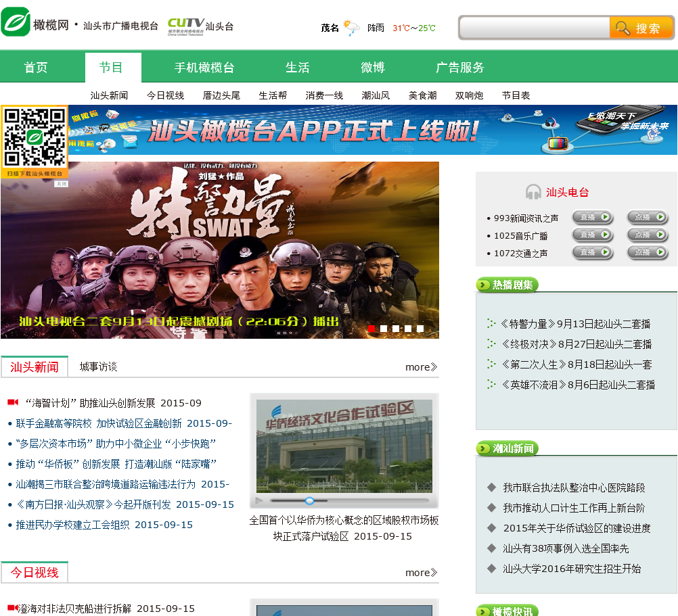
Task: Open 潮汕风 sub-menu item
Action: [x=376, y=95]
